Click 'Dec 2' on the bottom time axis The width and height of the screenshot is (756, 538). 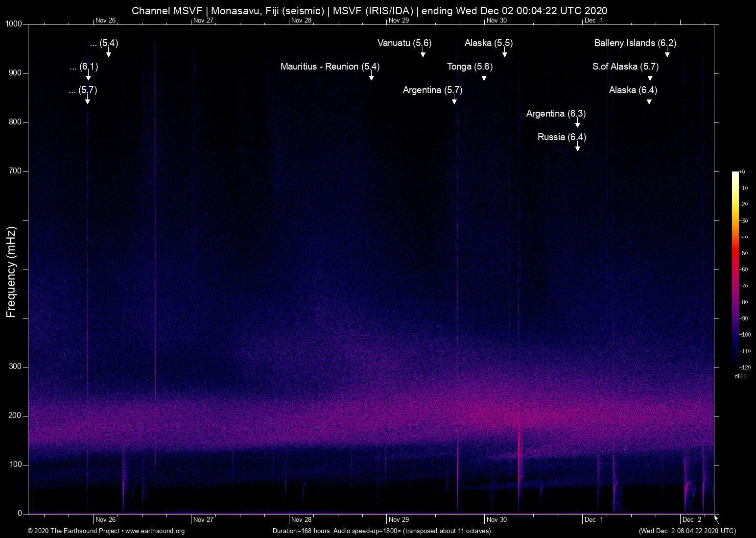[x=692, y=520]
